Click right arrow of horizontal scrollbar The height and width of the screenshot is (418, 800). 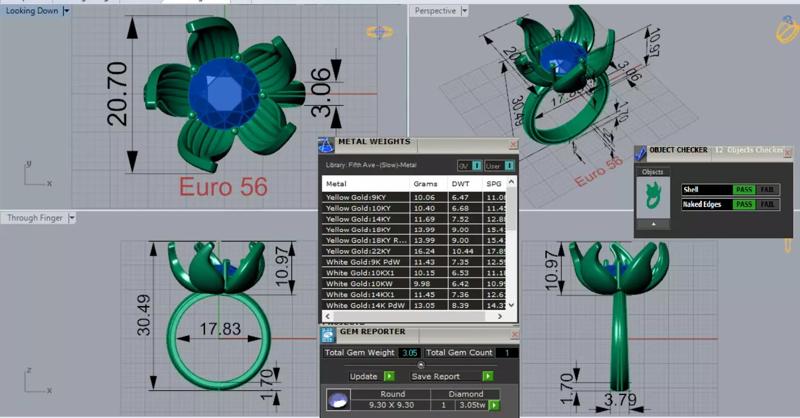click(x=499, y=316)
